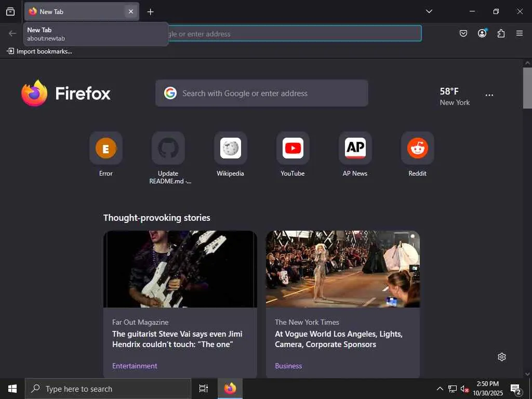Open the Steve Vai guitarist story thumbnail
This screenshot has height=399, width=532.
[180, 269]
